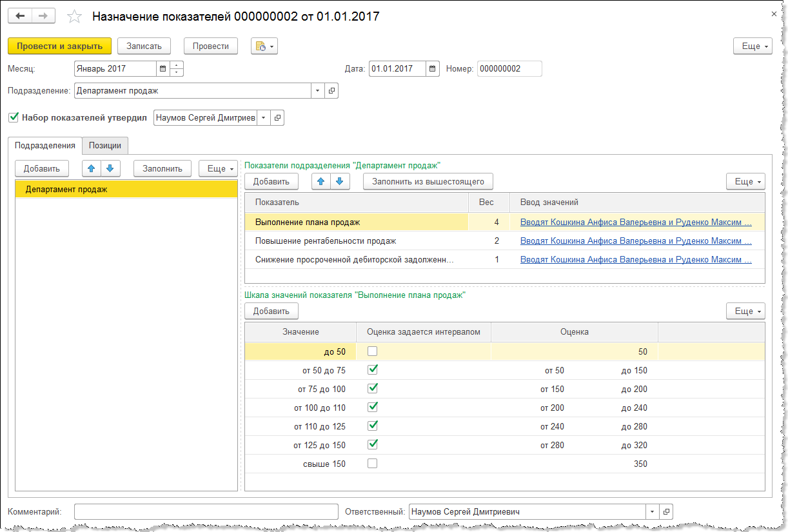Expand the Подразделение dropdown list
788x532 pixels.
[317, 91]
